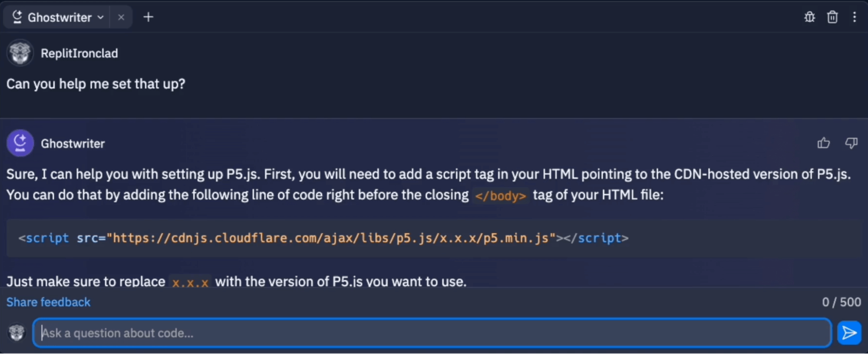This screenshot has width=868, height=354.
Task: Click the x.x.x inline code text
Action: point(190,282)
